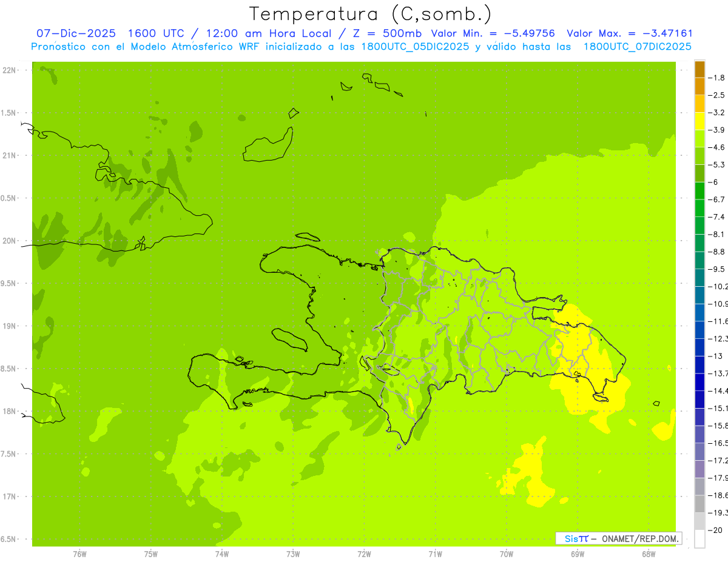728x562 pixels.
Task: Click the legend value "-3.9"
Action: pyautogui.click(x=716, y=130)
